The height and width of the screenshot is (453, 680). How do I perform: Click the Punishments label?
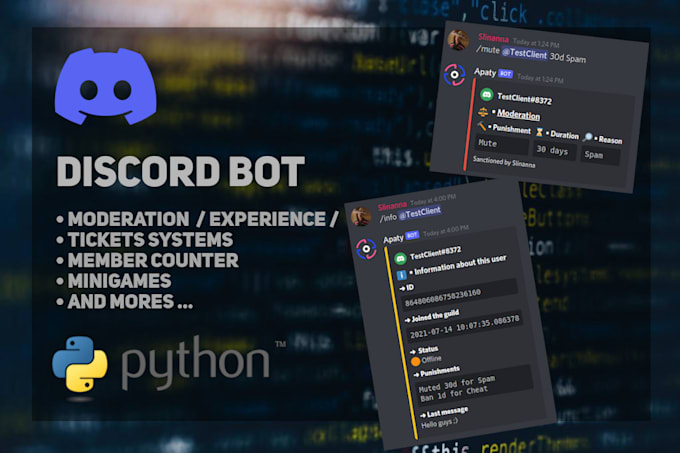pos(440,371)
